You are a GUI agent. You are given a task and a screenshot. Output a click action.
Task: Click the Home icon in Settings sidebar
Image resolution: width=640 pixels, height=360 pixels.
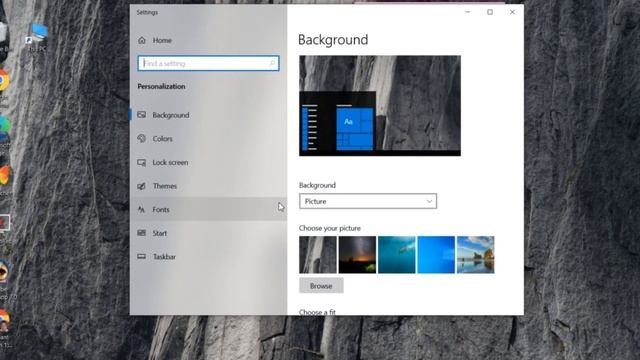142,40
